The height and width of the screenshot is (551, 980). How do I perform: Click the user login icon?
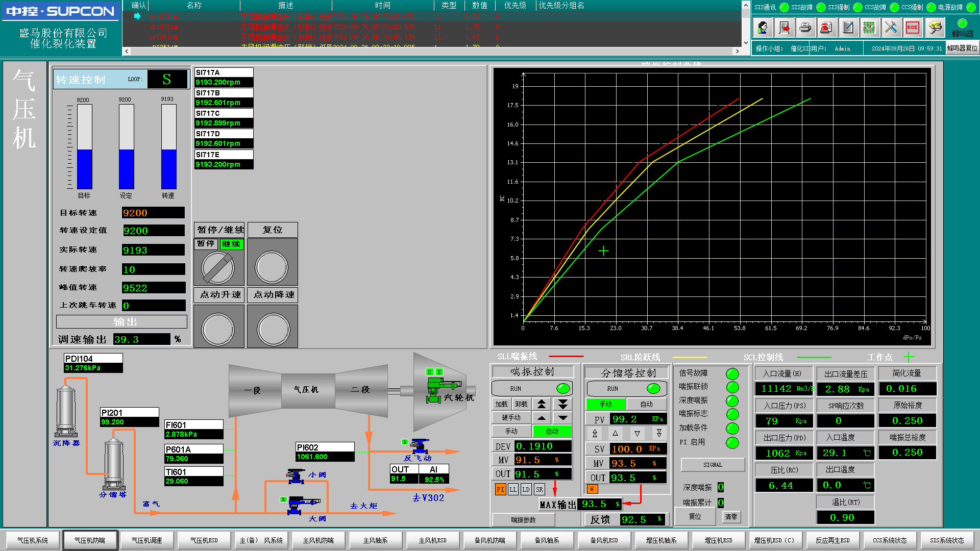pyautogui.click(x=763, y=28)
